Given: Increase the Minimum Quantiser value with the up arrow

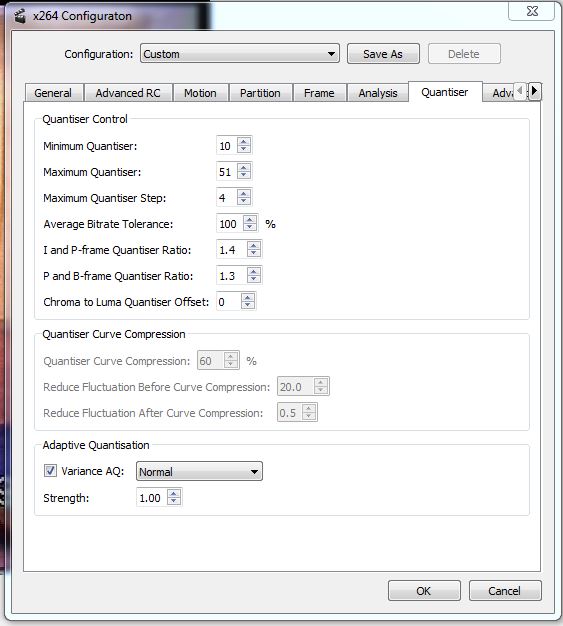Looking at the screenshot, I should point(244,141).
